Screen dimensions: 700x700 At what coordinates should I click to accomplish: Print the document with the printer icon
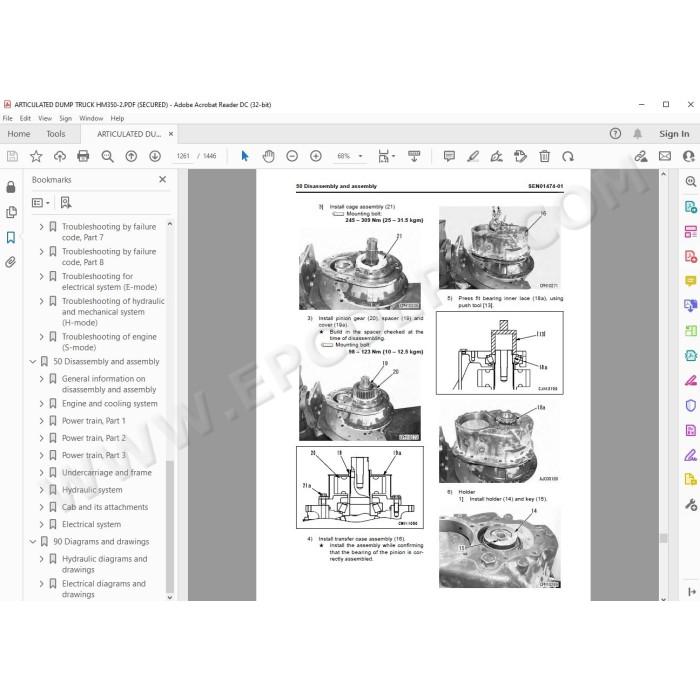[x=83, y=156]
